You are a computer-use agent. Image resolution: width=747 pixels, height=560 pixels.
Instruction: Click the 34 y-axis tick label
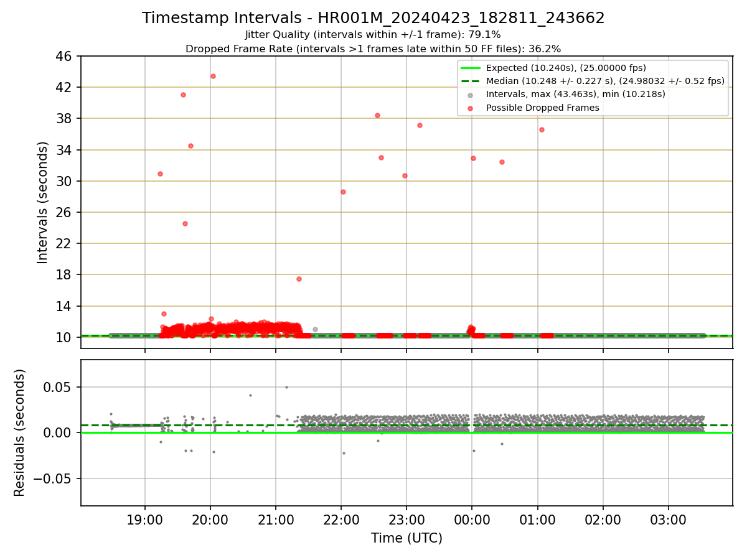65,150
